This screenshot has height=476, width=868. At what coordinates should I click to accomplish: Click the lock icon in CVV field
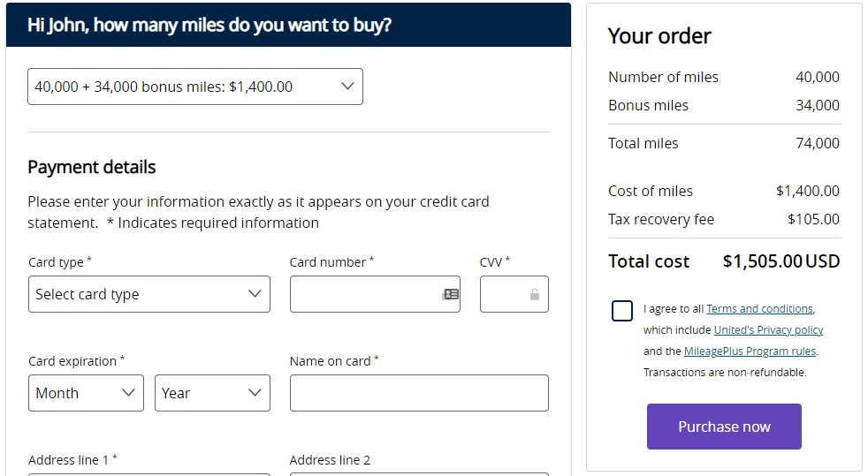click(534, 294)
